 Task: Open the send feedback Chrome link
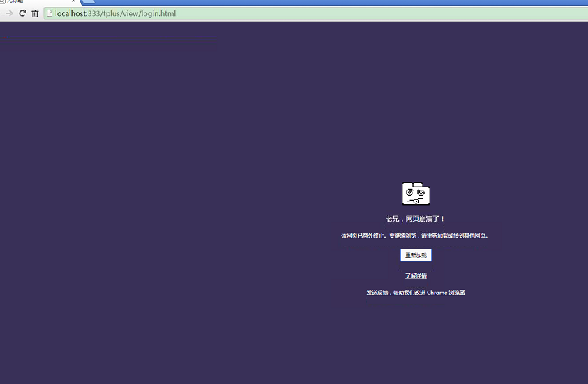click(x=416, y=293)
